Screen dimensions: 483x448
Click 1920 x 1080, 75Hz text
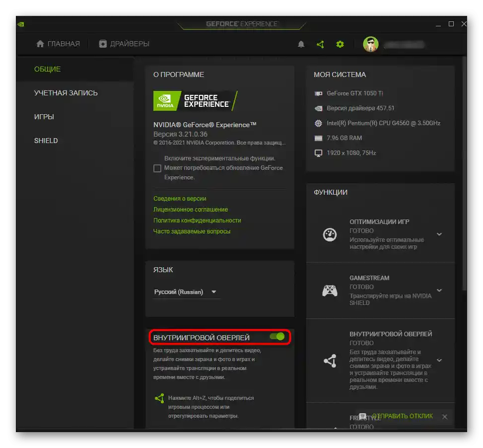point(351,153)
